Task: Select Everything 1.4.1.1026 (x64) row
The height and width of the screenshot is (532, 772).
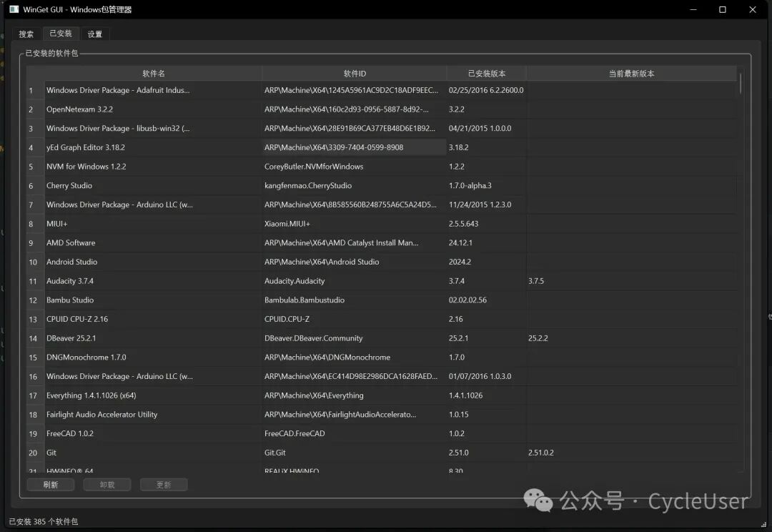Action: (x=382, y=395)
